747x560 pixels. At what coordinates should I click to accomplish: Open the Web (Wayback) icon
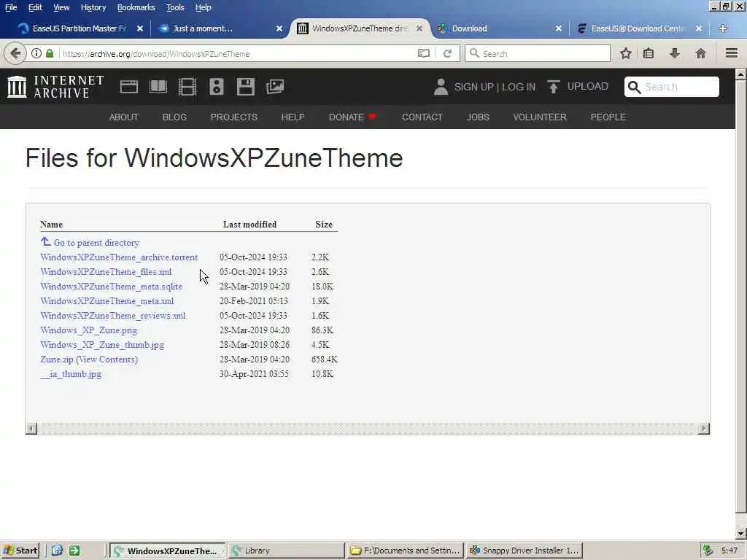129,87
